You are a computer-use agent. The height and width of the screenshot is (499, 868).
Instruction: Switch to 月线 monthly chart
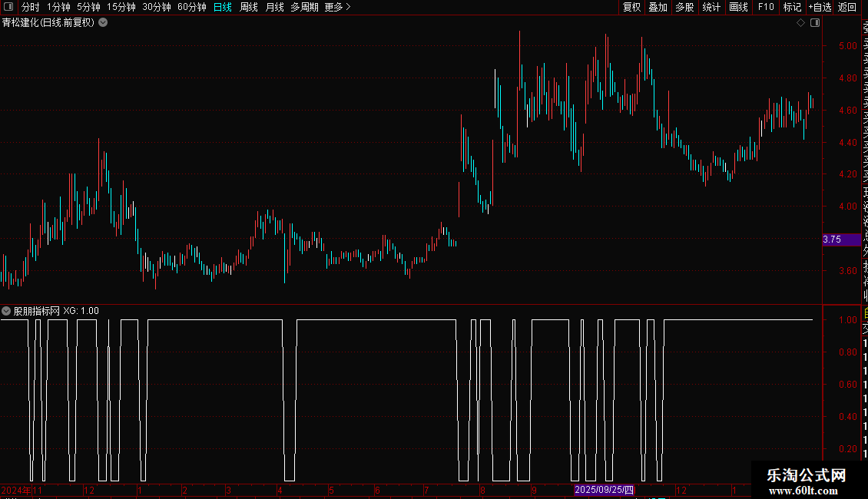point(274,7)
